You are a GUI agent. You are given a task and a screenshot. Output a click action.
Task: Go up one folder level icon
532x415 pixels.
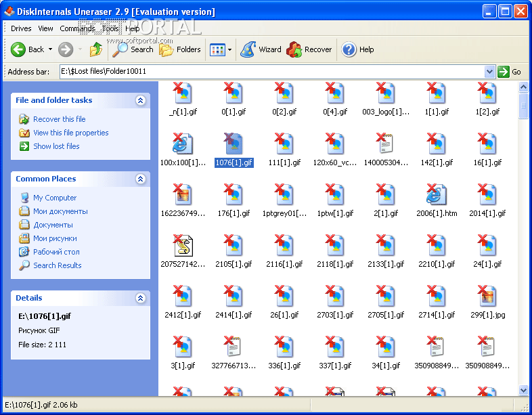[x=96, y=49]
